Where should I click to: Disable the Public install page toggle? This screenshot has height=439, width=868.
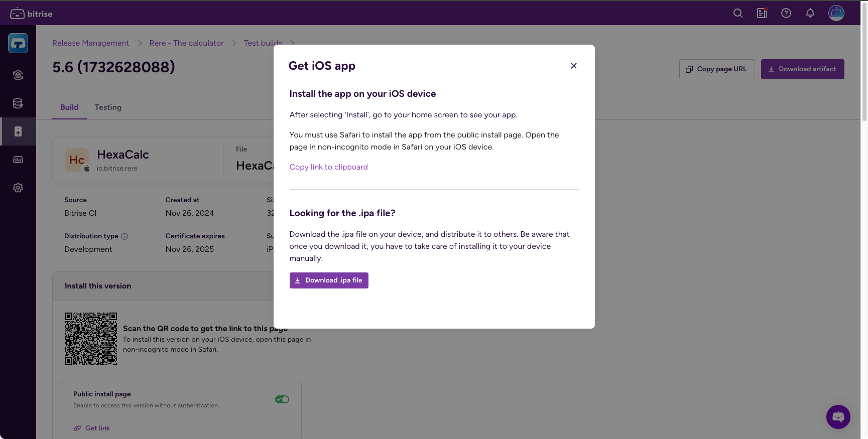tap(282, 399)
